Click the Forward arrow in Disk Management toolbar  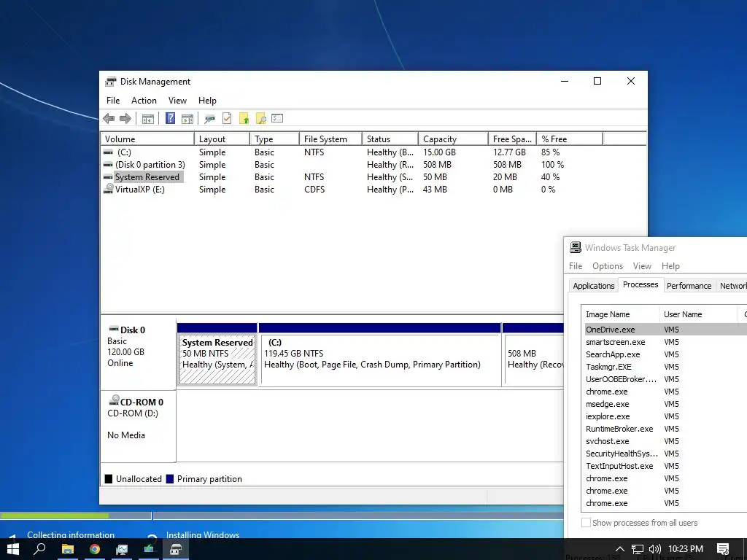pyautogui.click(x=125, y=119)
